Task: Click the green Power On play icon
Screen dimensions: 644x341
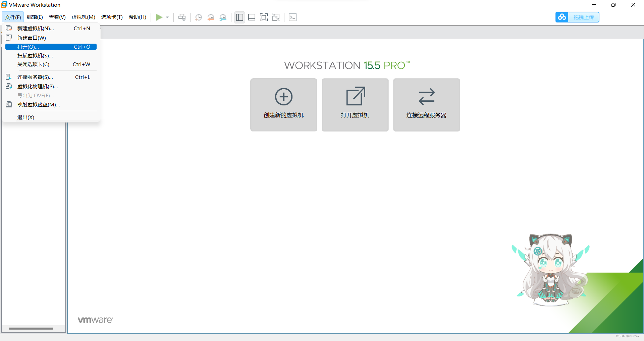Action: click(x=159, y=17)
